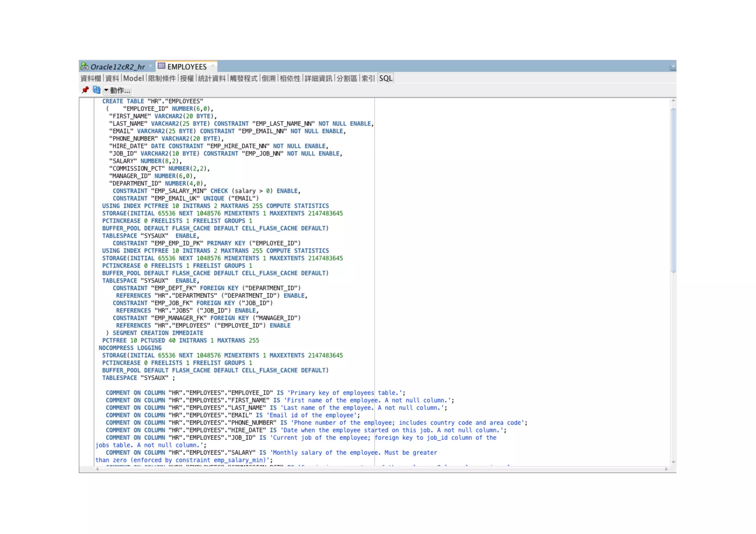This screenshot has height=534, width=756.
Task: Click the EMPLOYEES table grid icon
Action: (x=161, y=66)
